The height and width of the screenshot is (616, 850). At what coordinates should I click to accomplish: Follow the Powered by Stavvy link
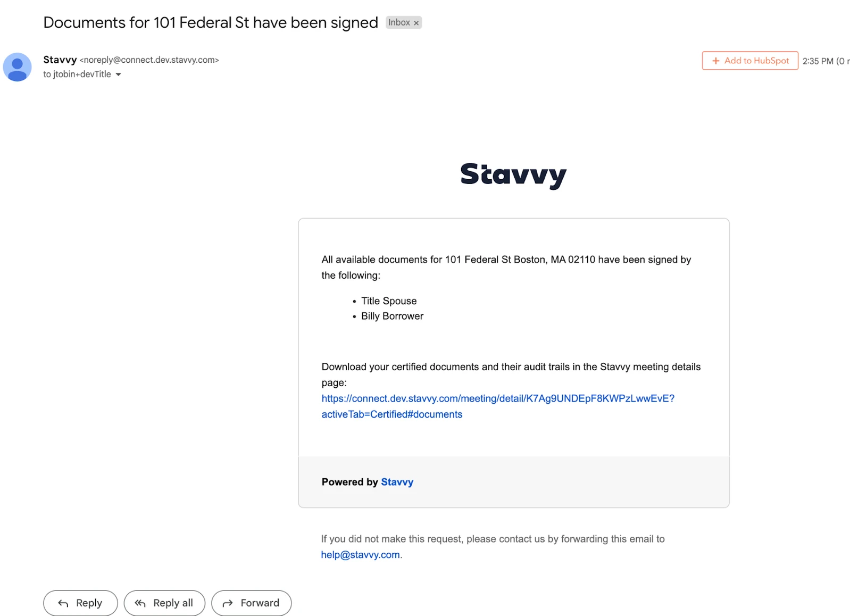tap(397, 482)
